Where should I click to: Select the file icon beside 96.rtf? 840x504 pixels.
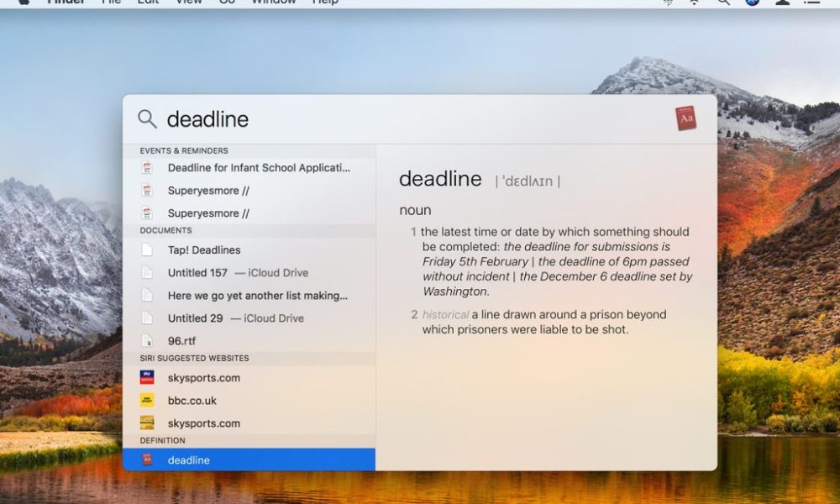[x=147, y=341]
